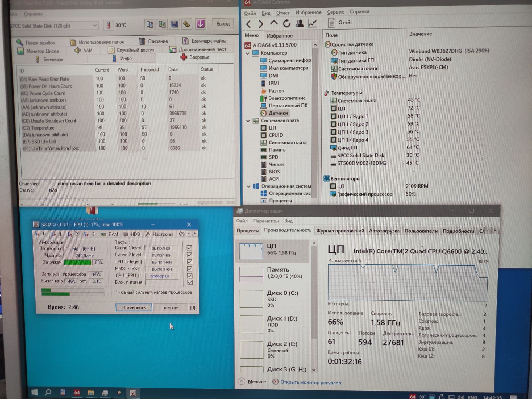The height and width of the screenshot is (399, 532).
Task: Open the Сервис menu in AIDA64
Action: [x=335, y=12]
